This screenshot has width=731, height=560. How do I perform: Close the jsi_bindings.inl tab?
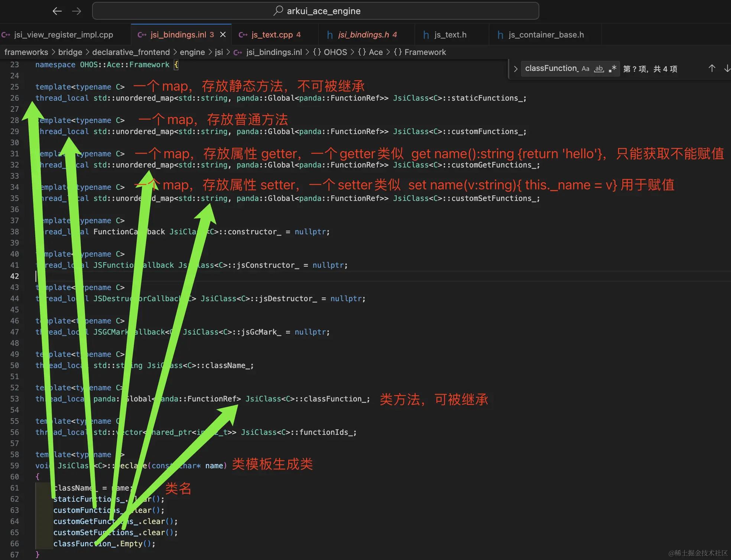[223, 35]
